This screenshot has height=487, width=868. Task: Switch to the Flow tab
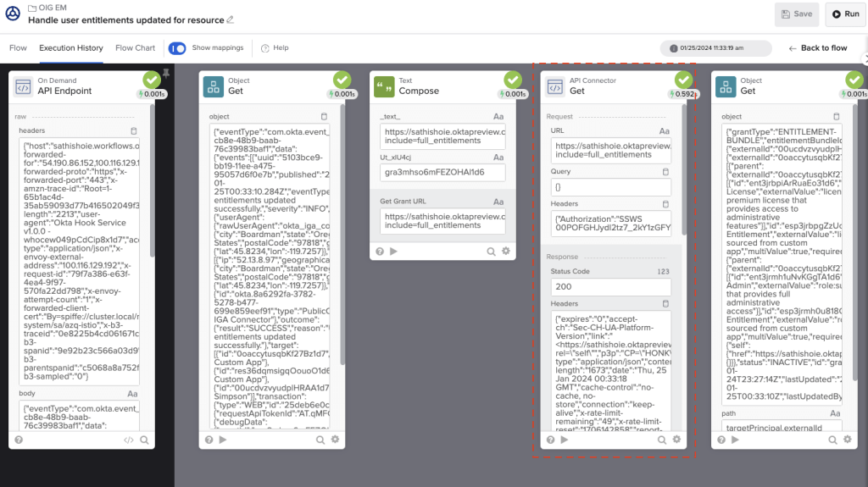18,48
